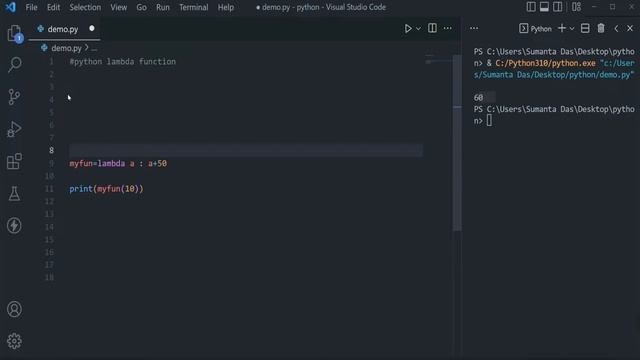Click the minimap at editor's right edge
Viewport: 640px width, 360px height.
438,59
